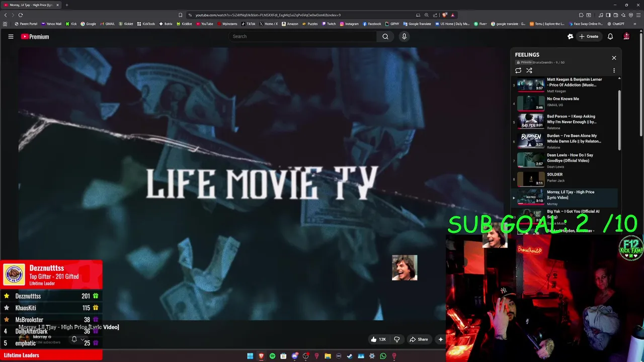The height and width of the screenshot is (362, 644).
Task: Open the YouTube guide hamburger menu
Action: 11,36
